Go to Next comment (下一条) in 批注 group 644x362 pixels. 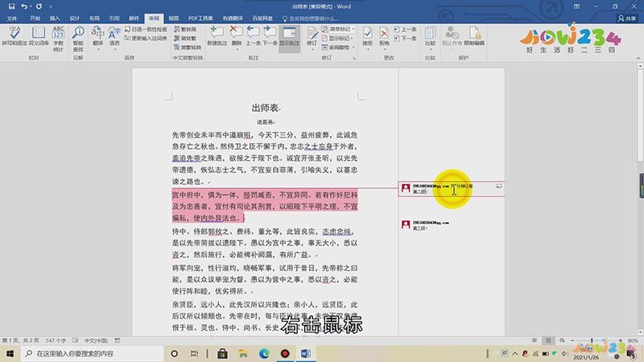coord(270,35)
